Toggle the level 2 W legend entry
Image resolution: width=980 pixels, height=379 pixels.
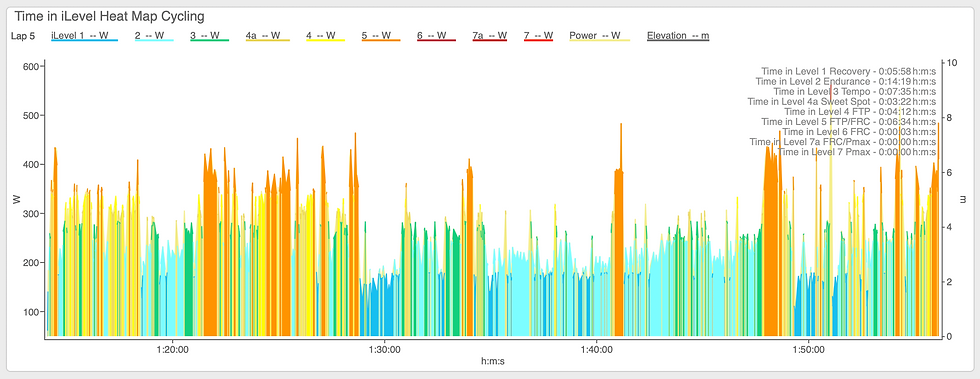[154, 36]
